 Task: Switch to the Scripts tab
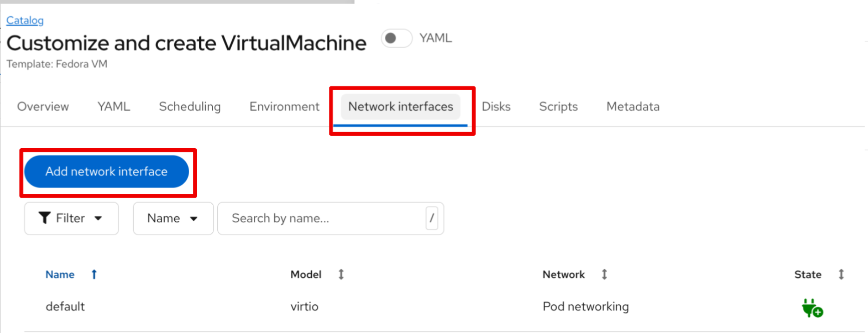click(558, 107)
